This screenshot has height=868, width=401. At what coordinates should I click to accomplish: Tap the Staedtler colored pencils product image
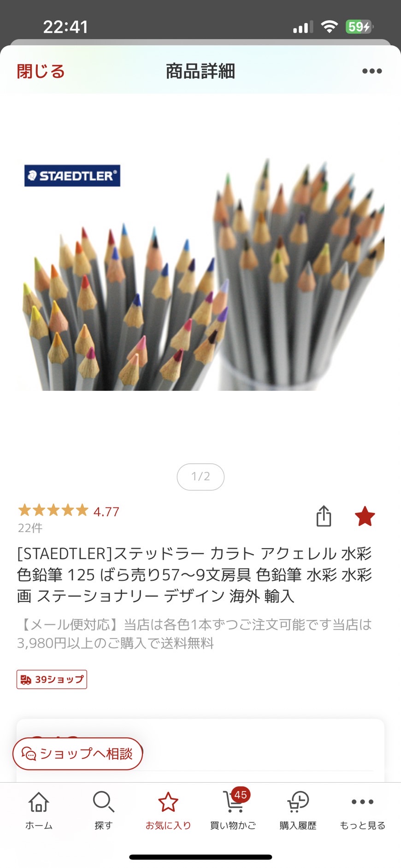pyautogui.click(x=200, y=274)
